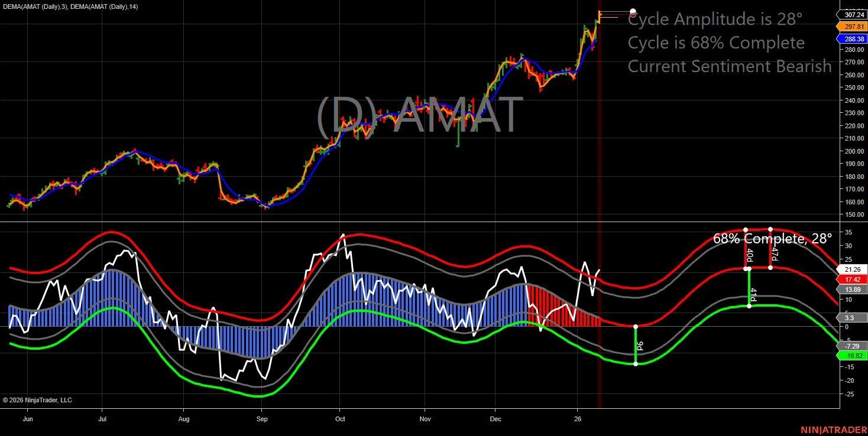Select the '© 2026 NinjaTrader, LLC' copyright text
The image size is (868, 436).
(37, 400)
